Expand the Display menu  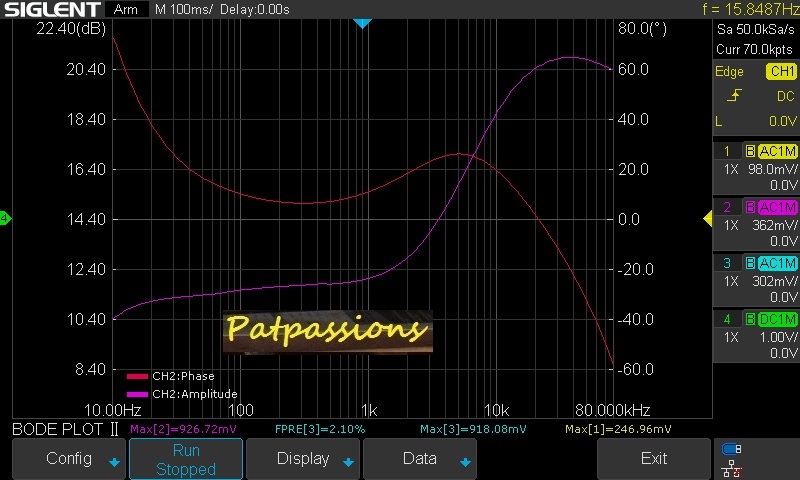[302, 459]
